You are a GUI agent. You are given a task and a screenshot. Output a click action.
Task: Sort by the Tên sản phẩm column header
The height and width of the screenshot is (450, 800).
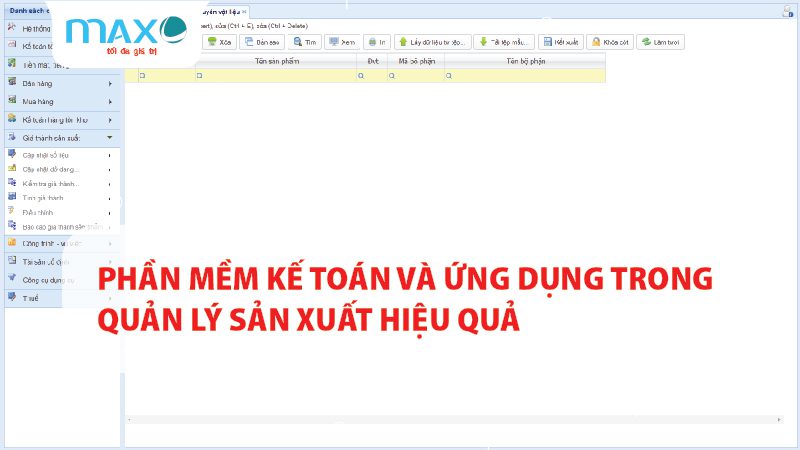point(276,61)
